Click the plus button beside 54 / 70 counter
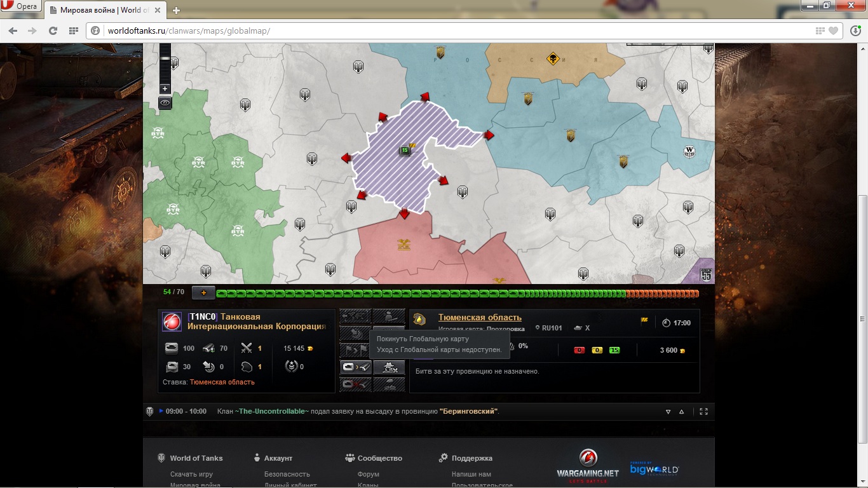This screenshot has width=868, height=488. coord(203,293)
